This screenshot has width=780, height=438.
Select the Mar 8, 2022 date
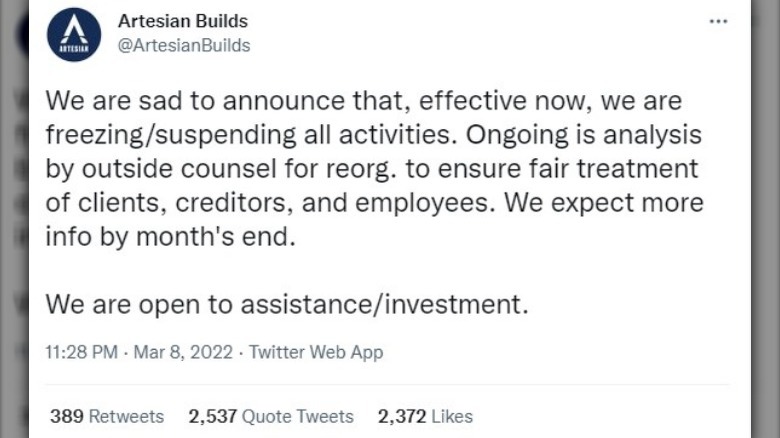pos(183,352)
